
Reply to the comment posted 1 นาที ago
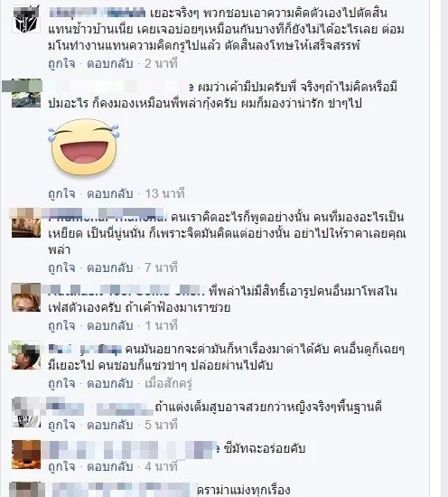(x=109, y=325)
